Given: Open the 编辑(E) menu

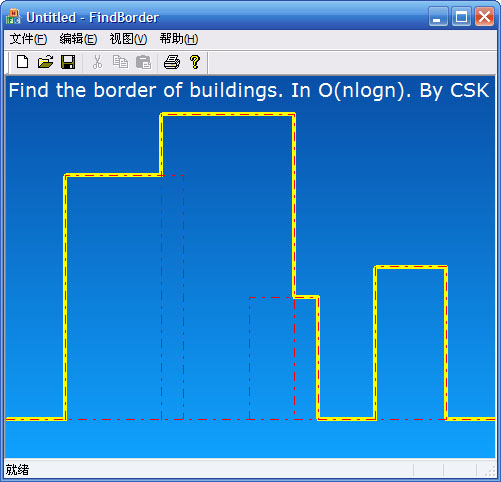Looking at the screenshot, I should [78, 39].
